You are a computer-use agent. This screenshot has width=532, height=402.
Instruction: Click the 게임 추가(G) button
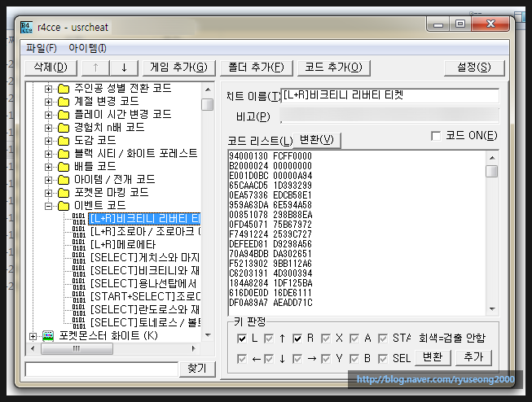click(x=178, y=68)
